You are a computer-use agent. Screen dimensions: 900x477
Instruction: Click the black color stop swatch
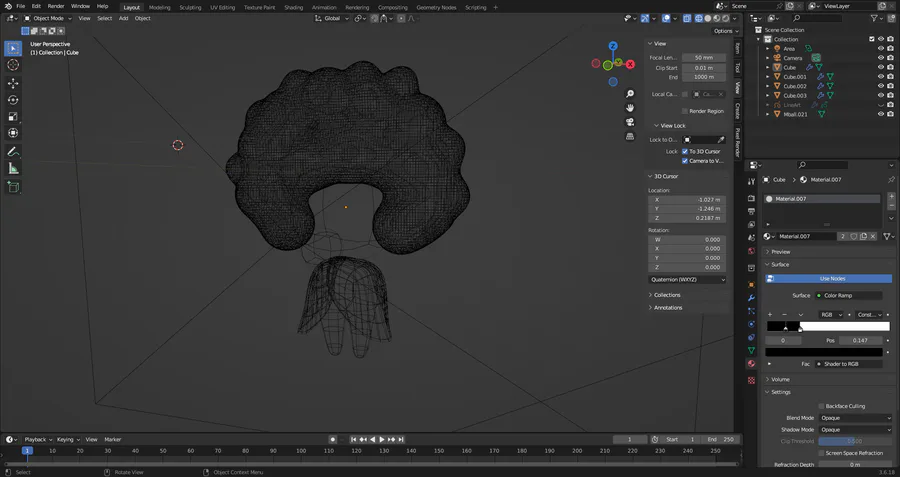pyautogui.click(x=824, y=352)
